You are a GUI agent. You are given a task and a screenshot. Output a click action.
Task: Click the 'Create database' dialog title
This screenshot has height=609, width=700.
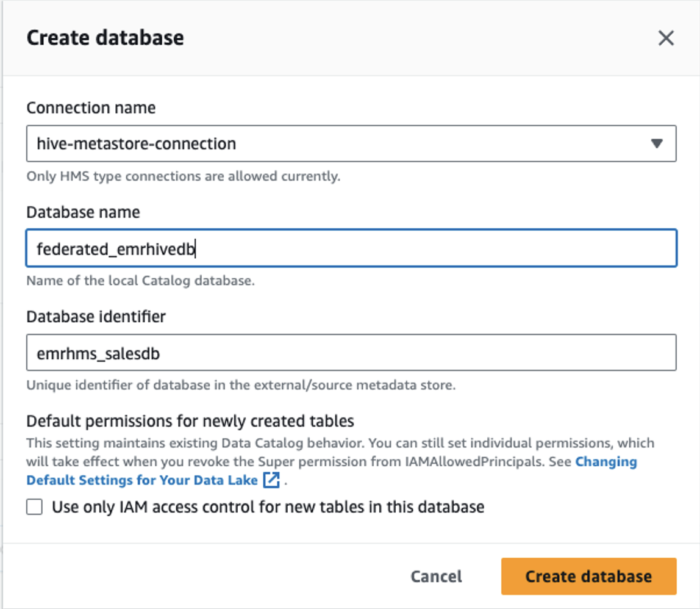[105, 38]
